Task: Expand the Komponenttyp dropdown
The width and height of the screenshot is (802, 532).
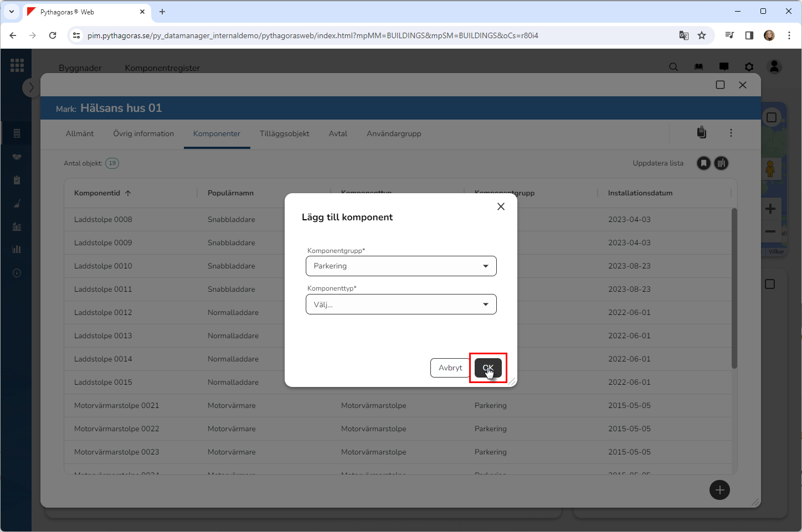Action: [x=401, y=304]
